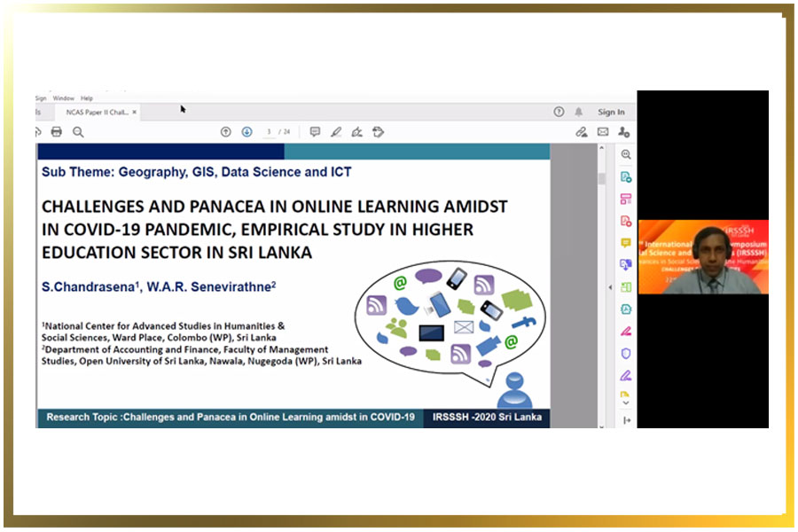Click the 'CHALLENGES AND PANACEA' slide title

coord(275,229)
